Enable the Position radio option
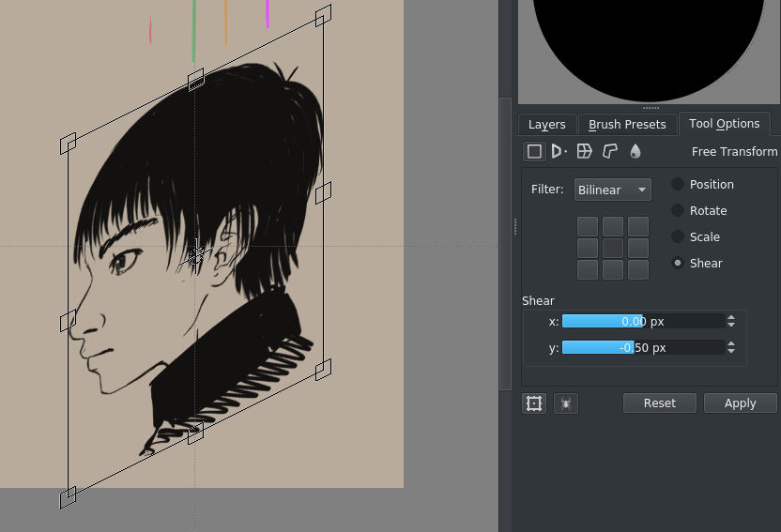The image size is (781, 532). 678,185
